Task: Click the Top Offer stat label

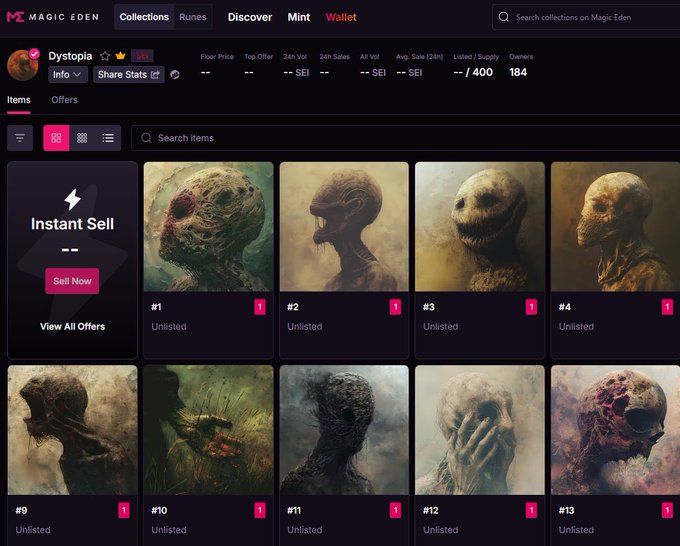Action: pyautogui.click(x=258, y=57)
